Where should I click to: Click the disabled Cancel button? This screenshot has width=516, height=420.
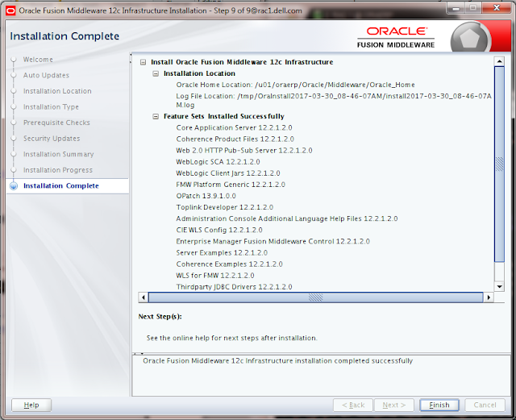[x=485, y=405]
